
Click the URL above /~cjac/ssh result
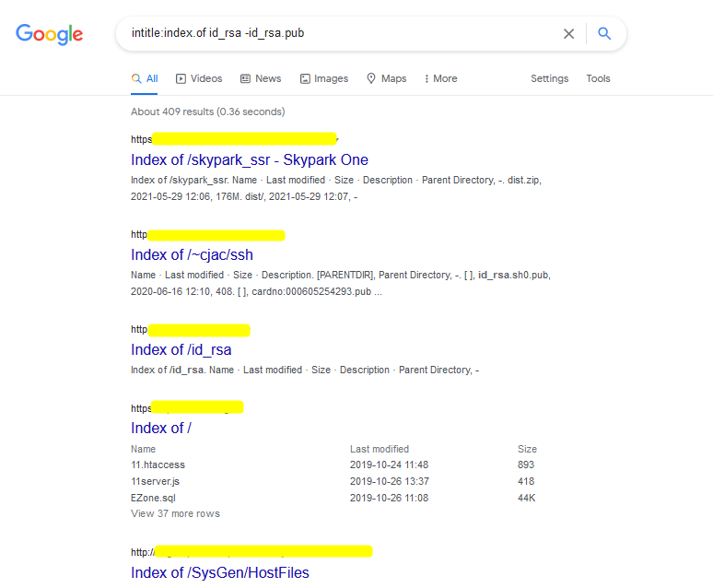(208, 235)
